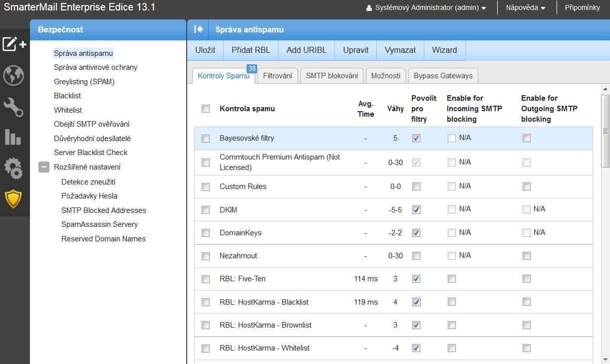Viewport: 610px width, 364px height.
Task: Click the Váhy column header
Action: [x=395, y=109]
